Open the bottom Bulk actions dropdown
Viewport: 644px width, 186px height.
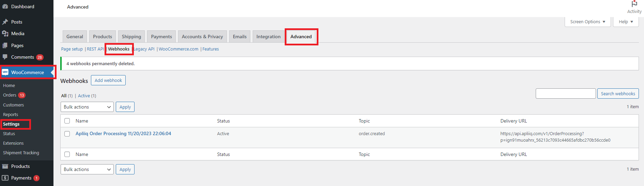pos(87,169)
